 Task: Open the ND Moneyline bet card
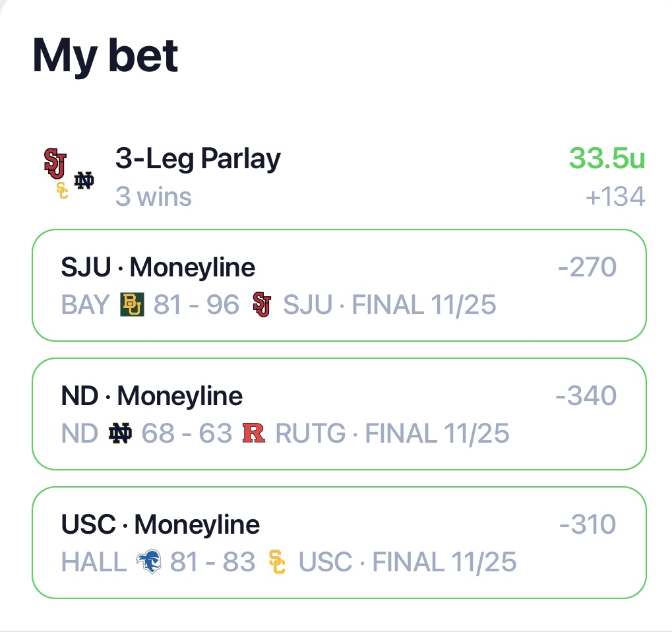click(339, 414)
